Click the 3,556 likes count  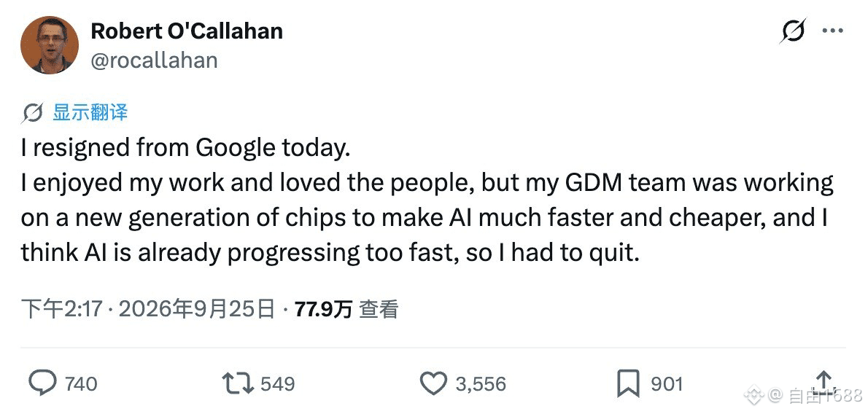tap(480, 383)
